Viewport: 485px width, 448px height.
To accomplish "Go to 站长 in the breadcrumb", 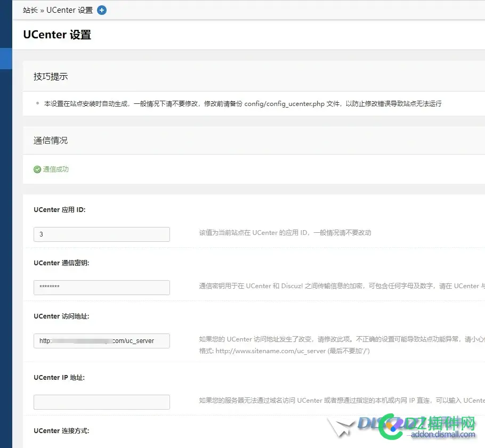I will click(x=30, y=10).
